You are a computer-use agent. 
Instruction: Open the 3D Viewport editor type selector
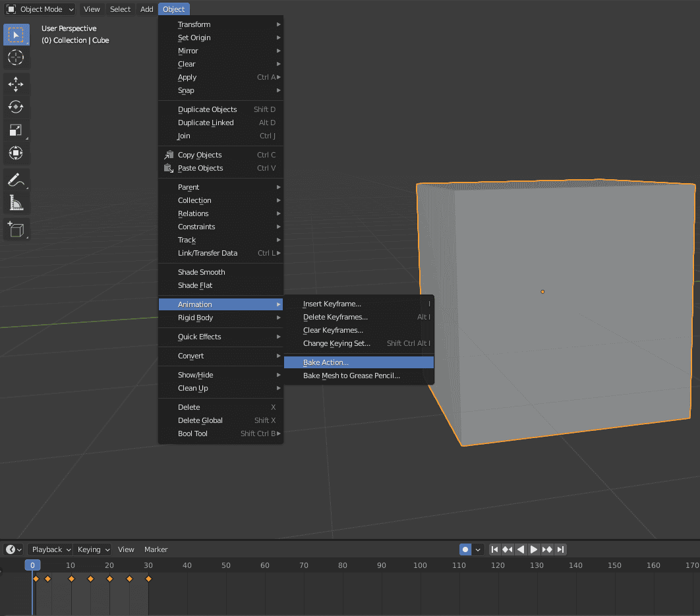(x=9, y=9)
